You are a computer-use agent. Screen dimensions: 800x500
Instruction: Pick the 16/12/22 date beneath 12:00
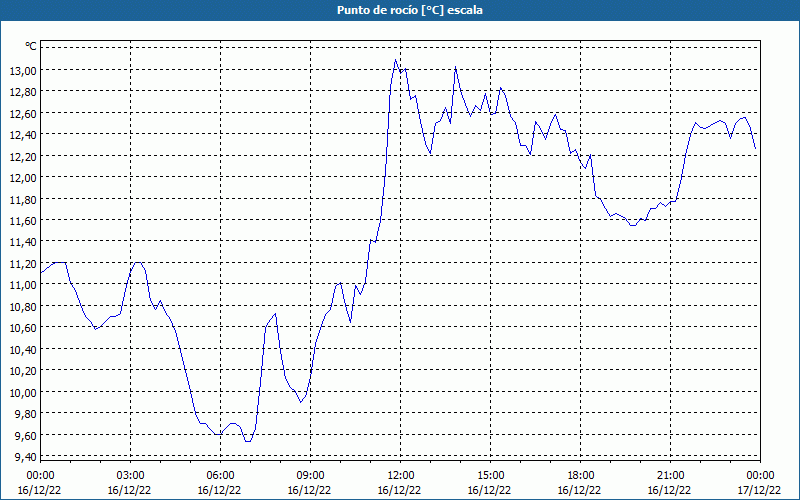point(399,490)
